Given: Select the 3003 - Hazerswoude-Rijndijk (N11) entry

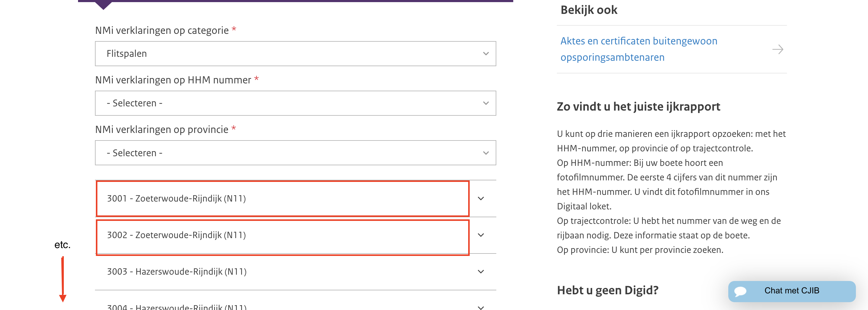Looking at the screenshot, I should [x=177, y=272].
